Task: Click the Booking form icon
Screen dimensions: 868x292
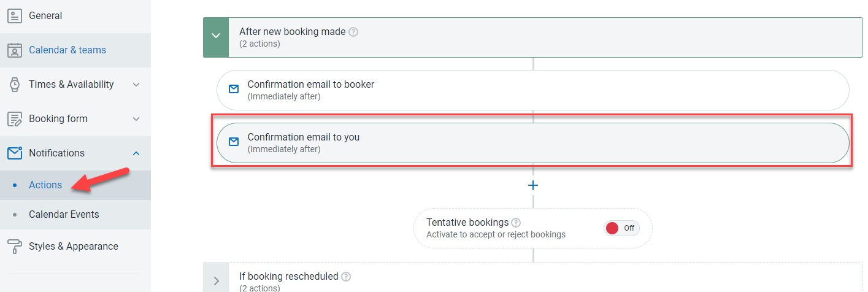Action: (15, 119)
